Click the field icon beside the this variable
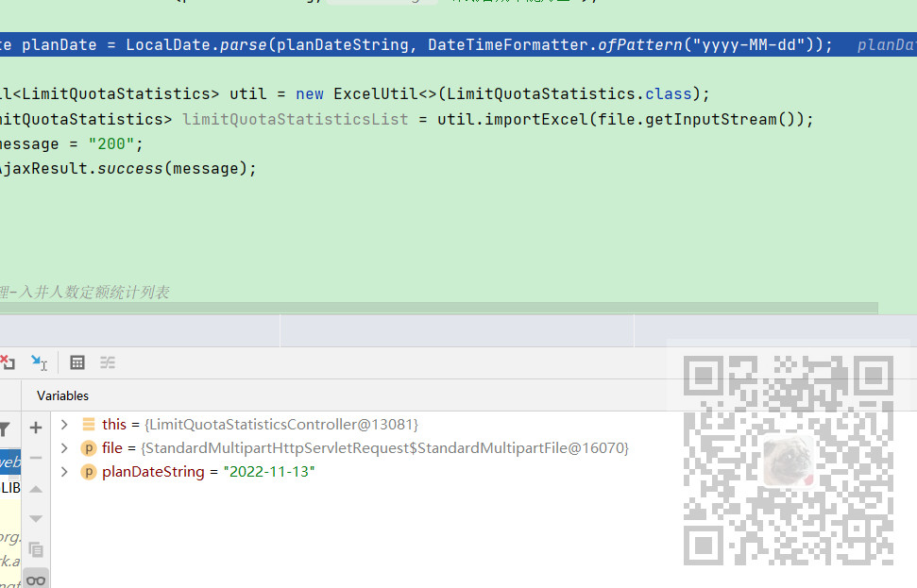Screen dimensions: 917x588 point(87,424)
